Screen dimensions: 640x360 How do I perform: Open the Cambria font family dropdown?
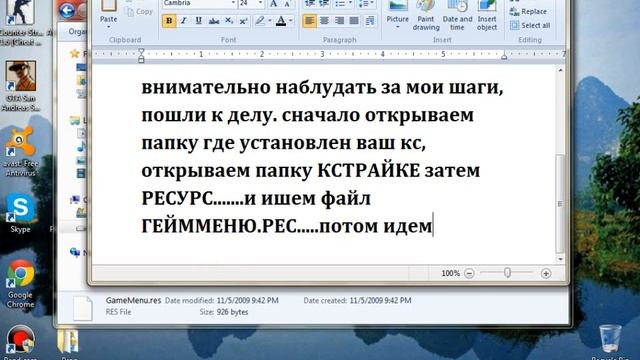pos(233,3)
